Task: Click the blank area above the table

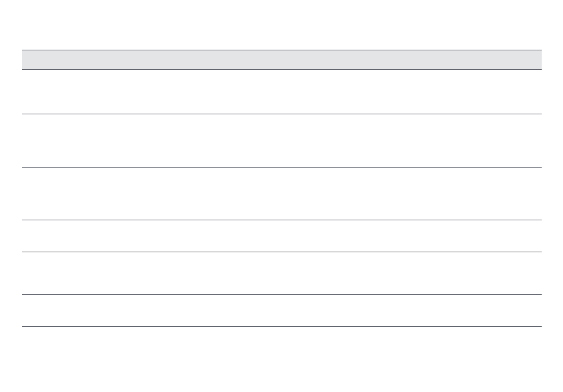Action: click(281, 24)
